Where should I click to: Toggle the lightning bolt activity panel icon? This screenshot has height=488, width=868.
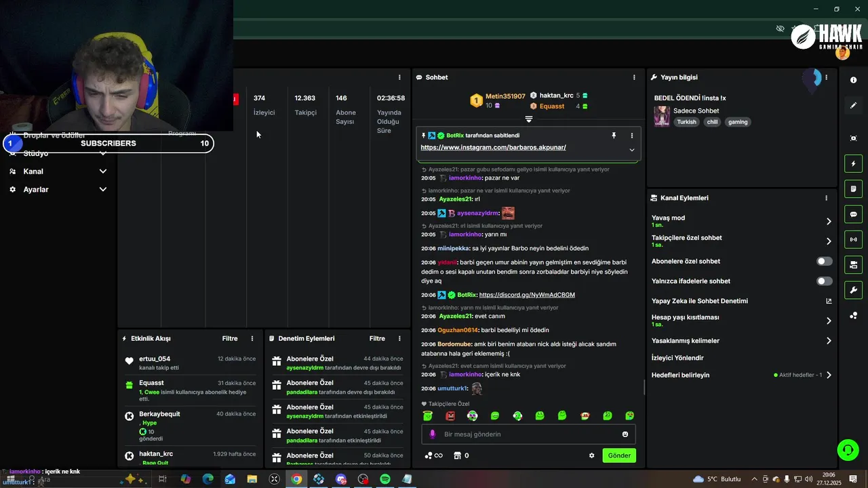point(853,163)
